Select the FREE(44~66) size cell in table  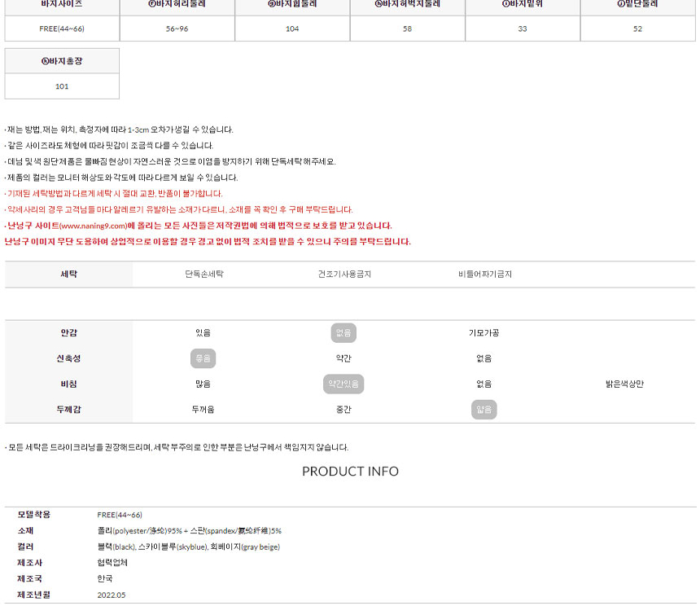click(x=62, y=29)
